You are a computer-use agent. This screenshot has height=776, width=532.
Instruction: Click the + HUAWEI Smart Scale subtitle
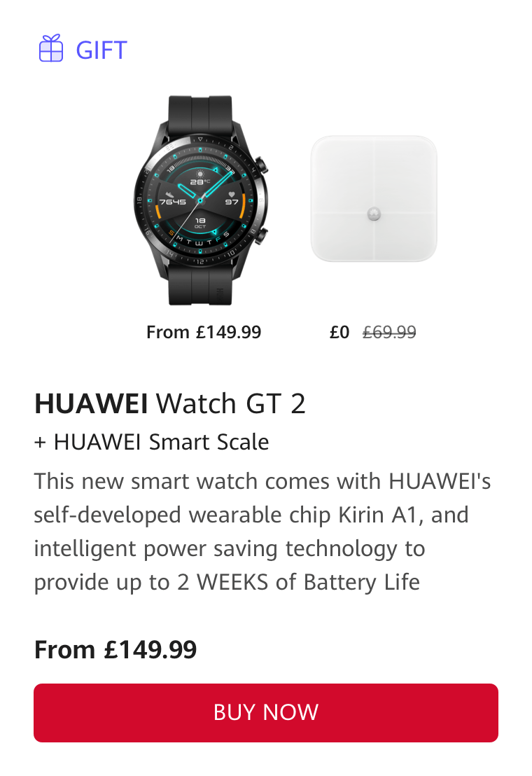[151, 442]
